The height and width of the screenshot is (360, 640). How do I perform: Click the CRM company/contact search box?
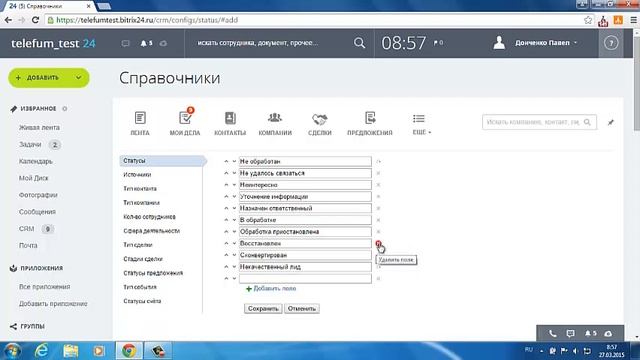539,122
